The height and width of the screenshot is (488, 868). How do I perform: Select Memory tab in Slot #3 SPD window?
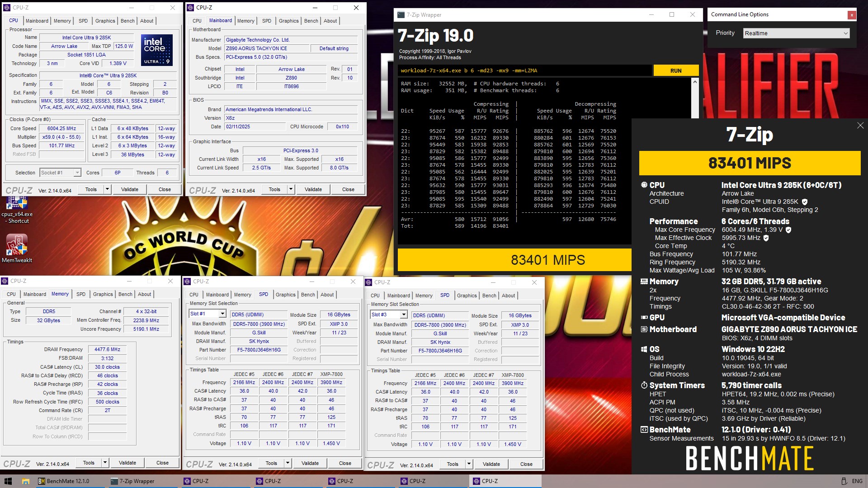[x=424, y=296]
